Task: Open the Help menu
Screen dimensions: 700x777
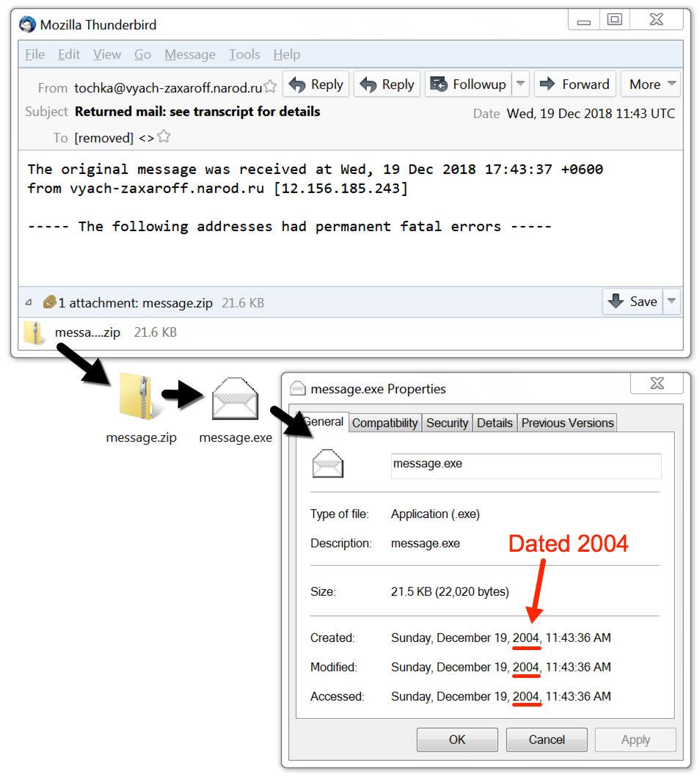Action: (x=287, y=54)
